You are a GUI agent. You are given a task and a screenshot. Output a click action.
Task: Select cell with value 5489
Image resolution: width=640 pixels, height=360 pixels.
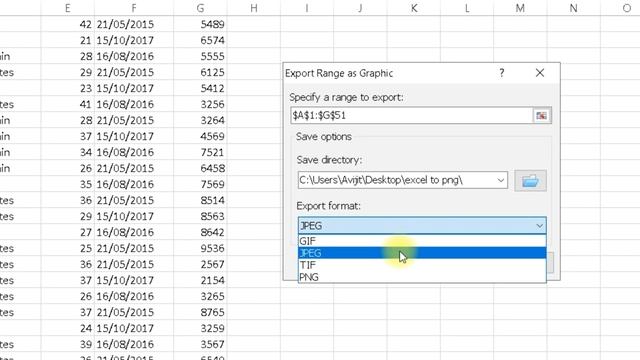200,24
